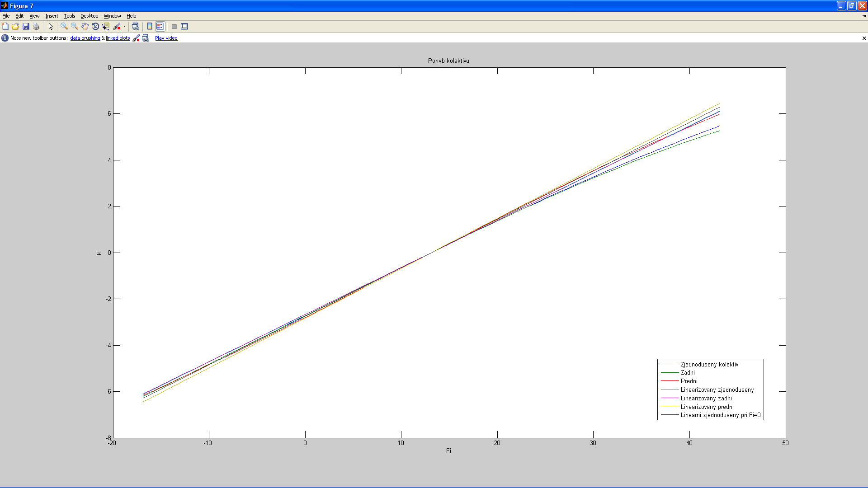Select the Rotate 3D tool
Image resolution: width=868 pixels, height=488 pixels.
[x=95, y=26]
